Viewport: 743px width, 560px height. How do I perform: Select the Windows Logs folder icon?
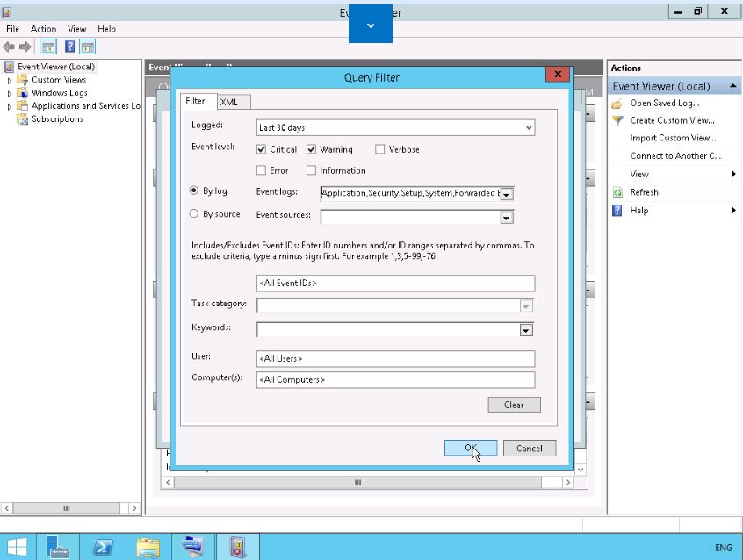[x=22, y=93]
